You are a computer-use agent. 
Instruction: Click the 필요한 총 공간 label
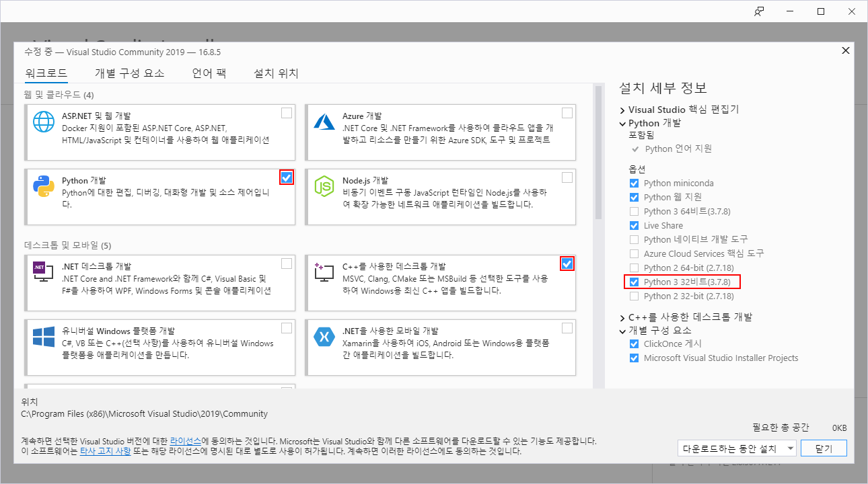781,428
